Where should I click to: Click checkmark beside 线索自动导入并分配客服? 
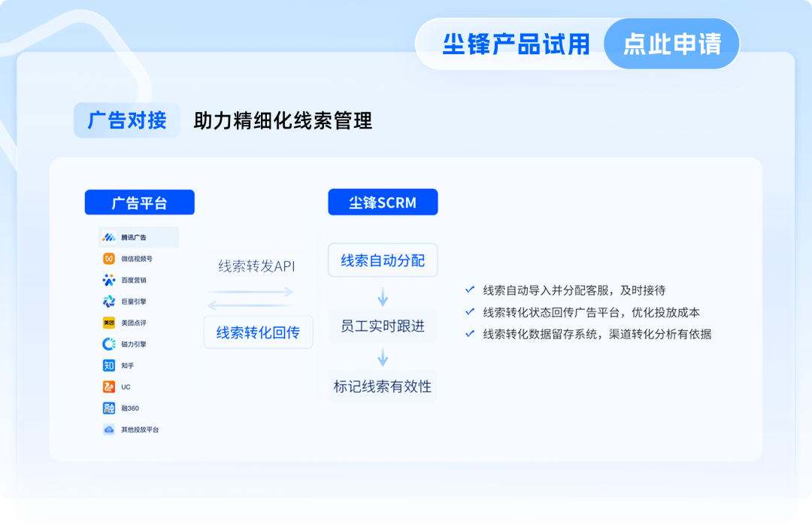click(470, 290)
